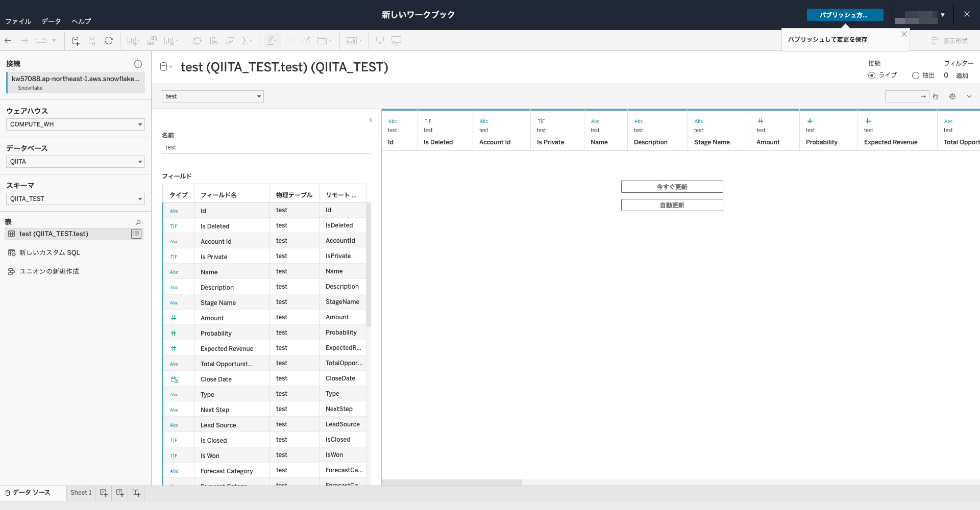Click the download toolbar icon
980x510 pixels.
[x=380, y=41]
